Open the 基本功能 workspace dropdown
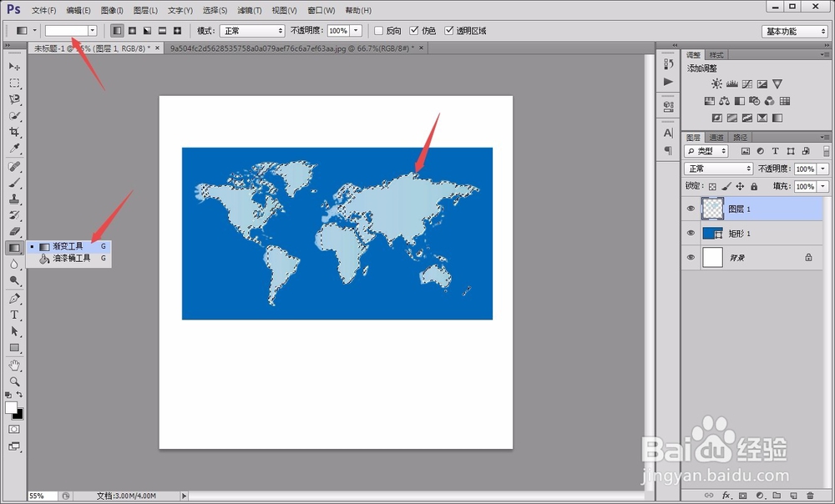 [795, 32]
